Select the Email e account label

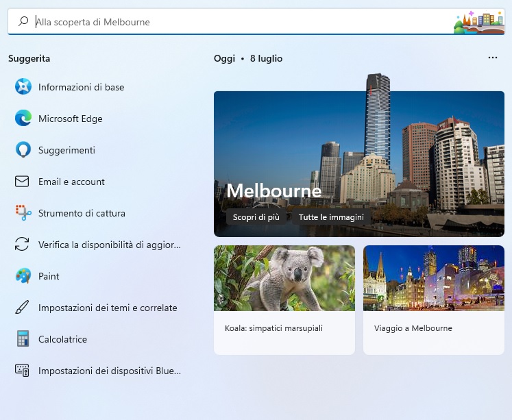(x=71, y=182)
